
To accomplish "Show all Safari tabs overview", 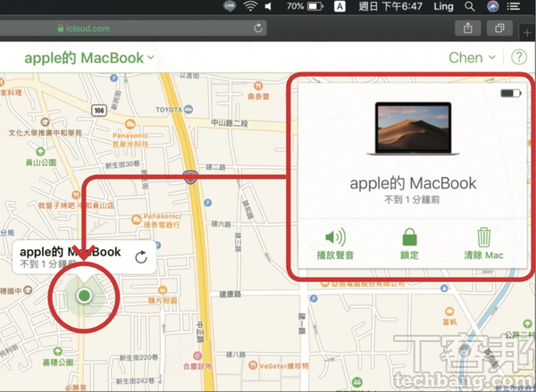I will point(499,28).
